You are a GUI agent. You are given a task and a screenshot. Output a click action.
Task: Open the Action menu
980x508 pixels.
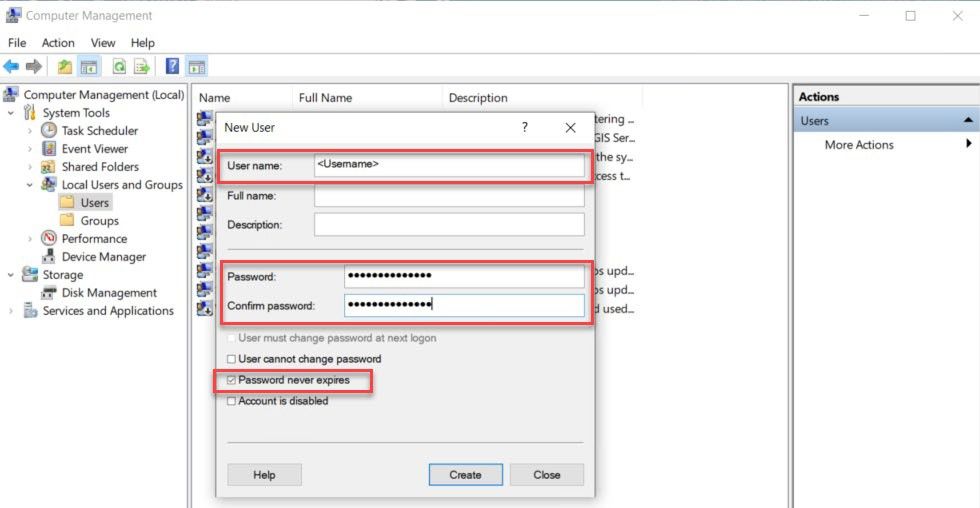58,42
